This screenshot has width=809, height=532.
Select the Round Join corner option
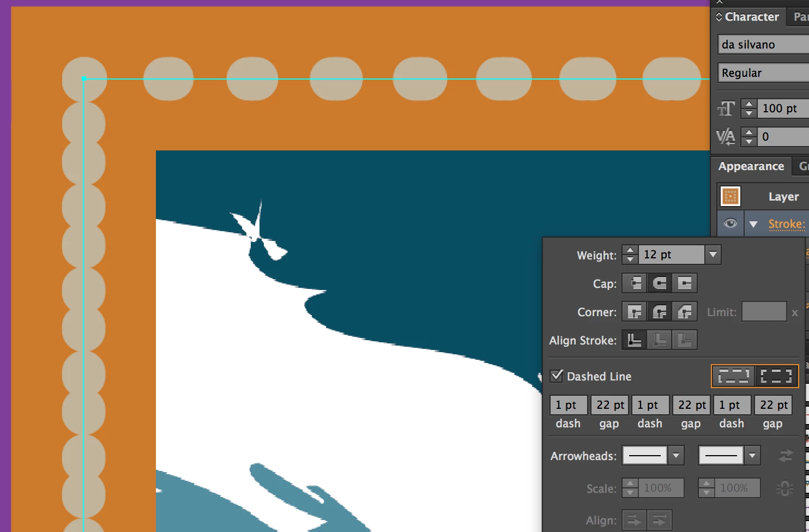[x=660, y=312]
